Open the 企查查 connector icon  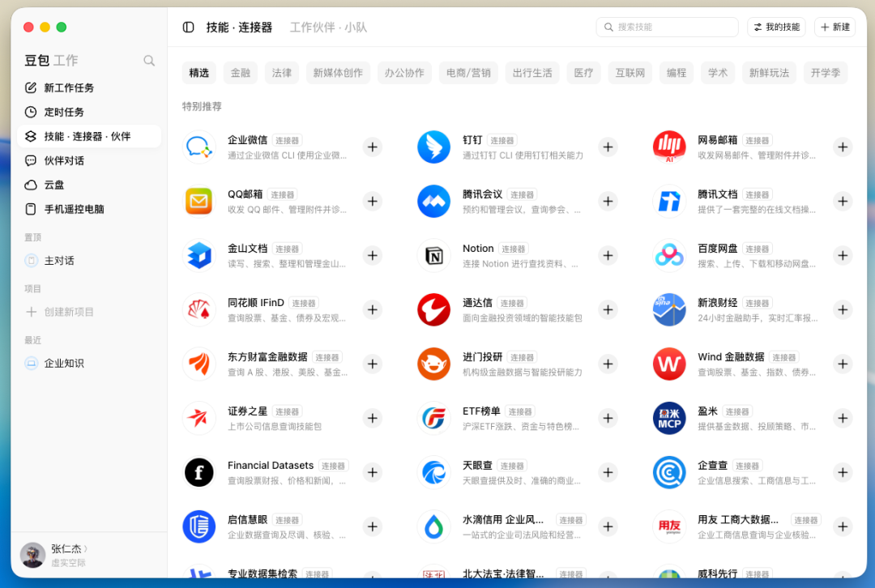point(669,472)
